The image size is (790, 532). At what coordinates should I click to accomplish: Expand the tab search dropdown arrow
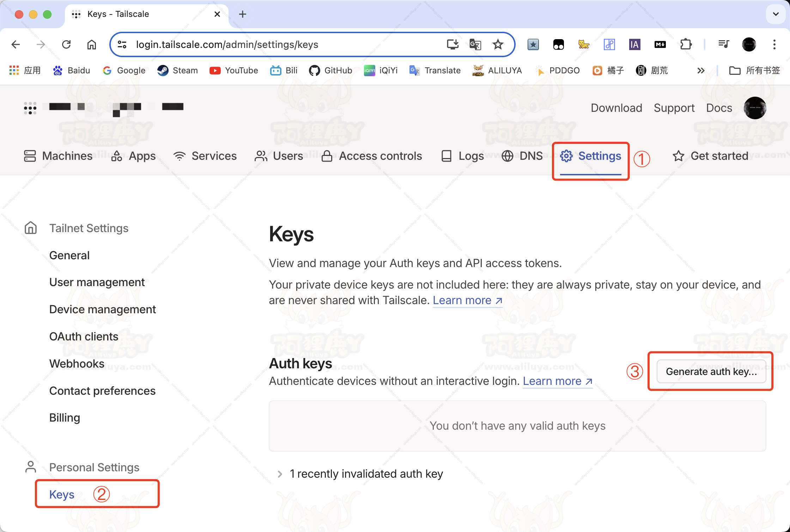click(x=776, y=14)
